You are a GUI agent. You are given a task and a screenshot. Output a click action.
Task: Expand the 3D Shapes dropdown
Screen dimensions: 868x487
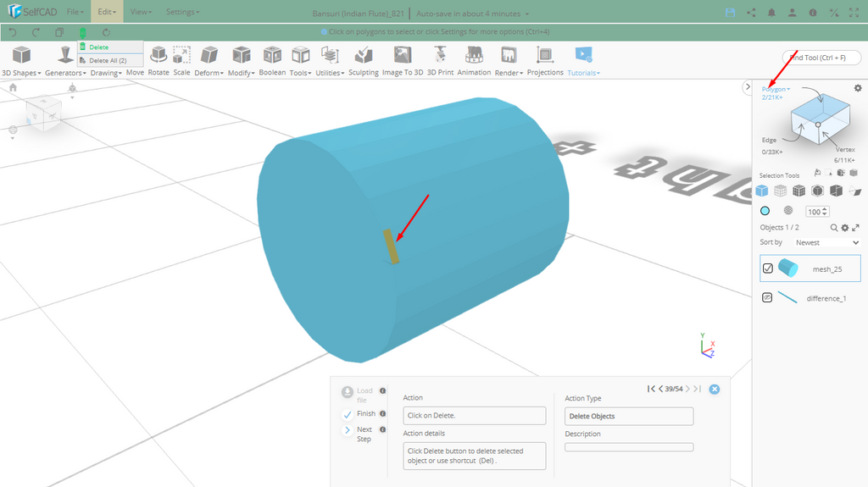(21, 73)
